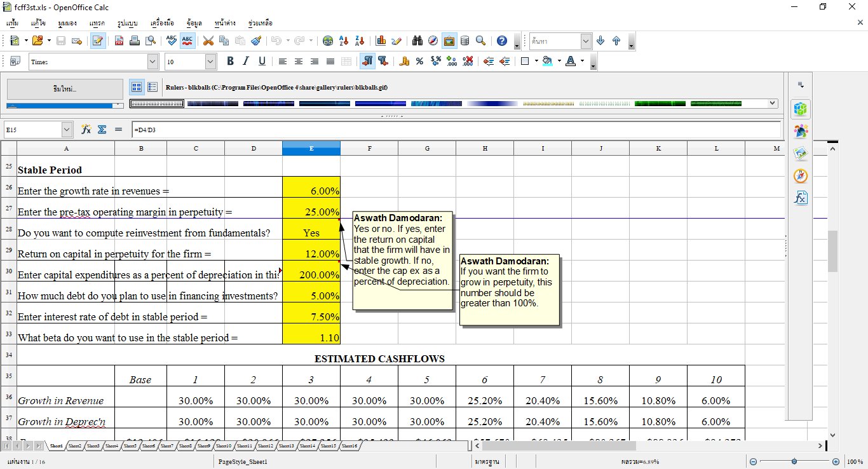Screen dimensions: 868x469
Task: Open the แก้ไข (Edit) menu
Action: (x=38, y=23)
